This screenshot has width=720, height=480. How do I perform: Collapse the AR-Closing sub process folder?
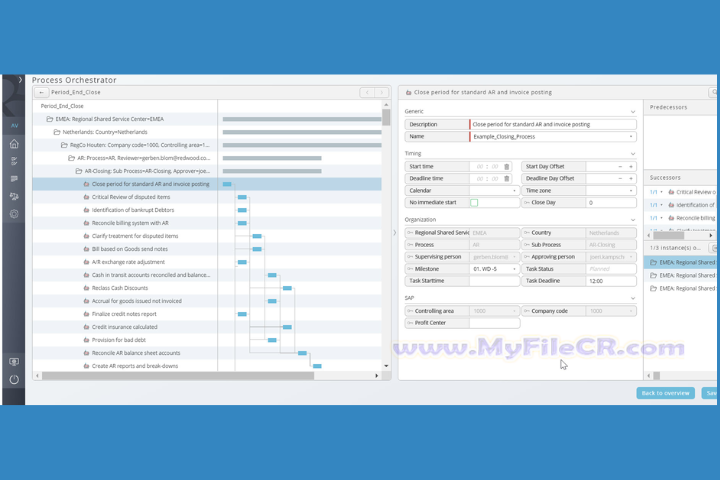(79, 171)
